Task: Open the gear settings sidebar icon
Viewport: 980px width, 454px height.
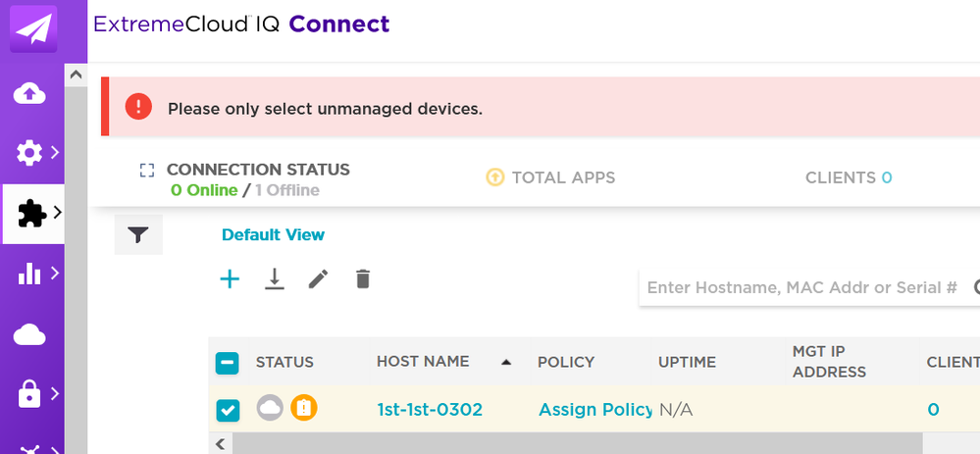Action: click(x=28, y=153)
